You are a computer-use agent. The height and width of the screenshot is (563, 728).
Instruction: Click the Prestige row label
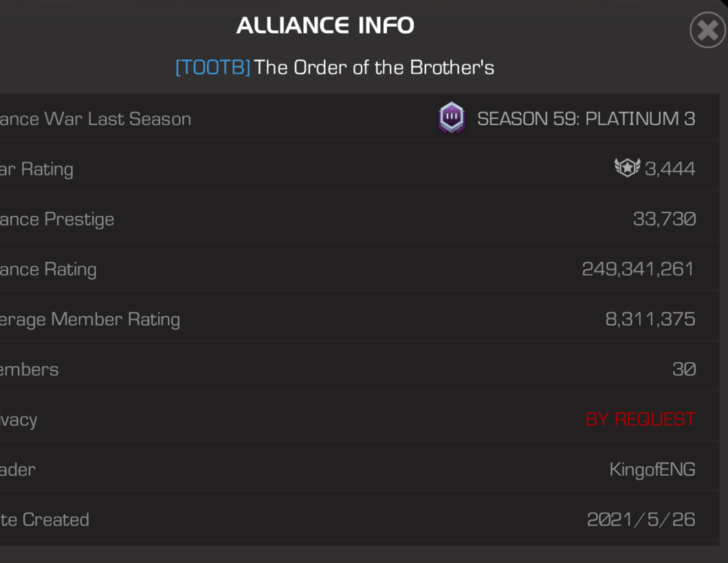pos(56,219)
